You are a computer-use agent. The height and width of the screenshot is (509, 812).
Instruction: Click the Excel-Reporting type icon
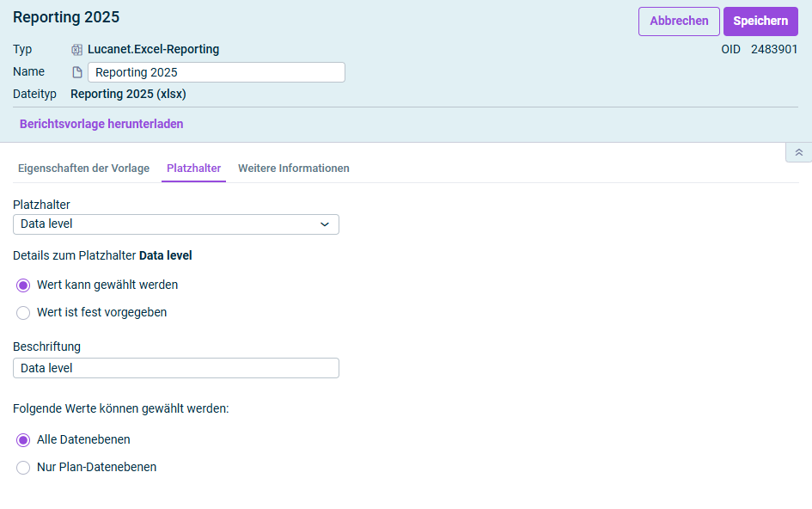[76, 50]
